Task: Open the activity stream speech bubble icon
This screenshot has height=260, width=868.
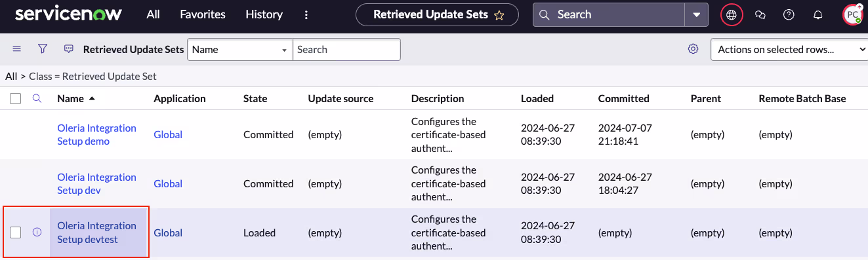Action: click(x=69, y=49)
